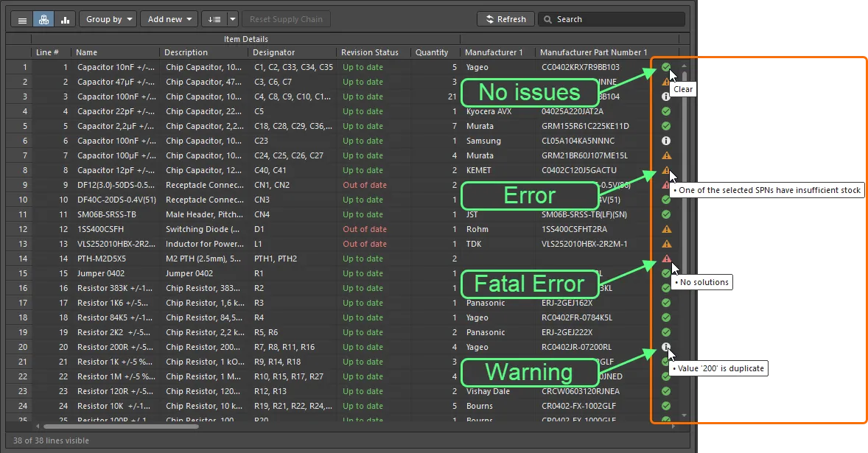868x453 pixels.
Task: Click info status icon on Resistor 200R row
Action: (665, 347)
